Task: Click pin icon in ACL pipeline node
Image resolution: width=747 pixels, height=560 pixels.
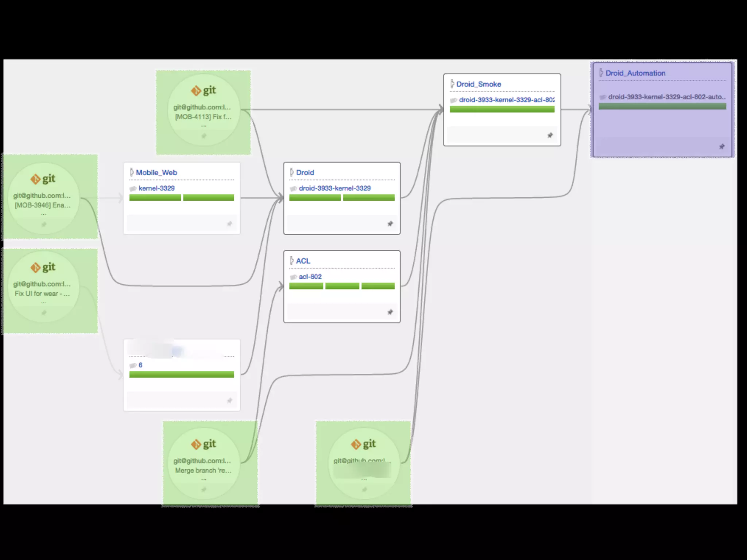Action: pos(390,312)
